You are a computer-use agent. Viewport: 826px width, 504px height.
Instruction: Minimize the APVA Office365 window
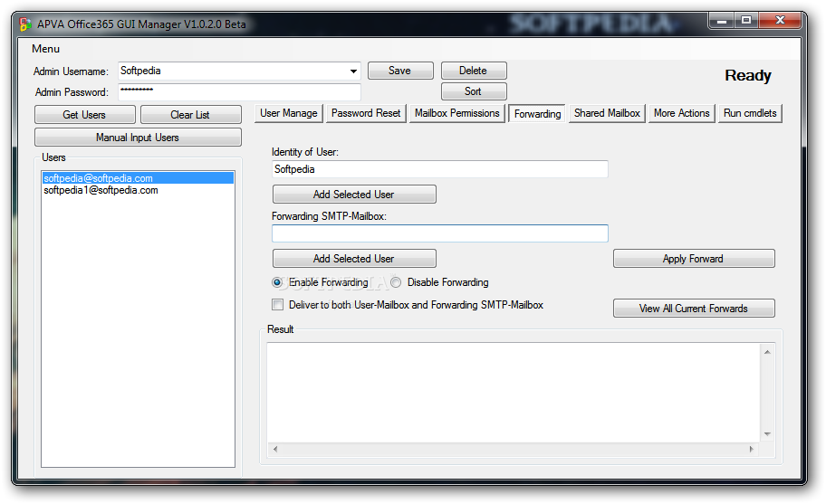[x=722, y=21]
